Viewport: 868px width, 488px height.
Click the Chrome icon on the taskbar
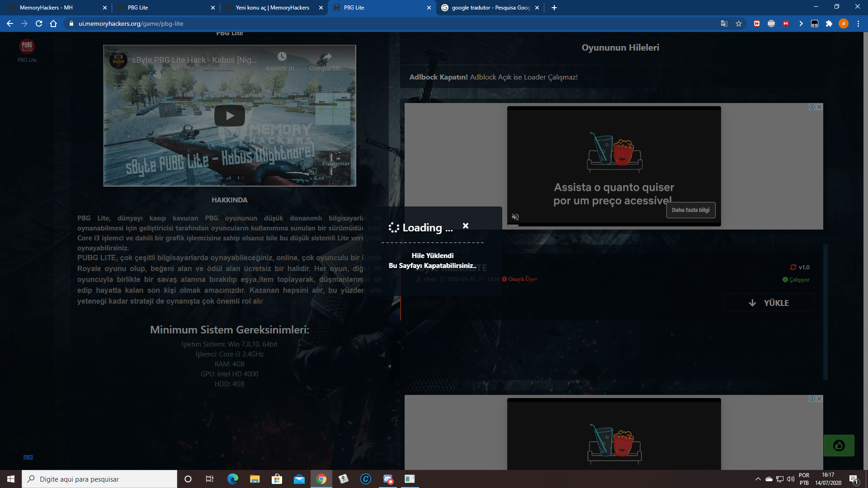coord(321,479)
